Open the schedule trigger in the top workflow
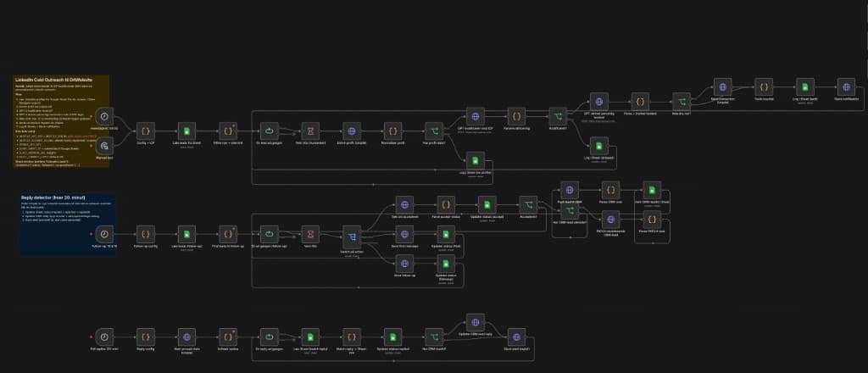868x373 pixels. (x=103, y=116)
